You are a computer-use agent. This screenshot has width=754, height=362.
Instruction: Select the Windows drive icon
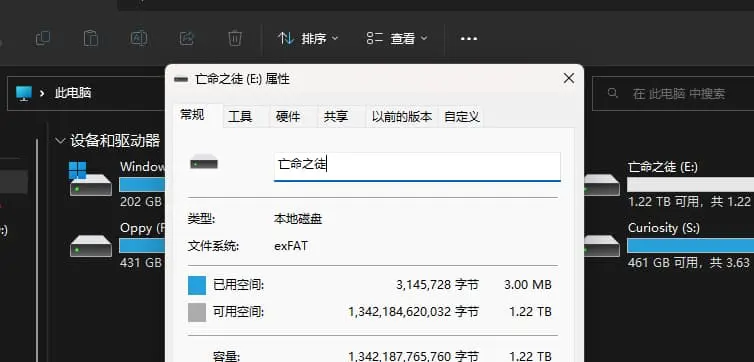tap(90, 178)
